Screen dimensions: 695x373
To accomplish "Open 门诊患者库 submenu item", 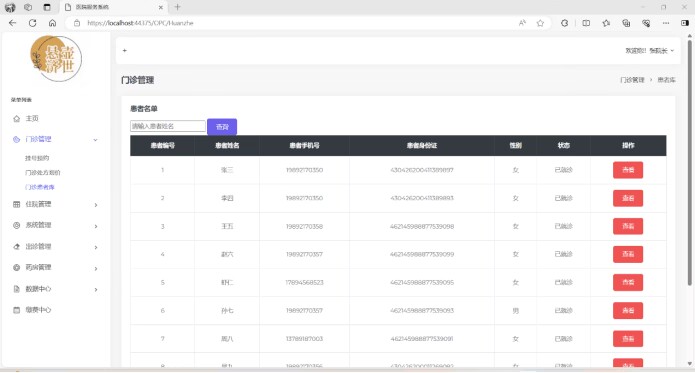I will 39,187.
